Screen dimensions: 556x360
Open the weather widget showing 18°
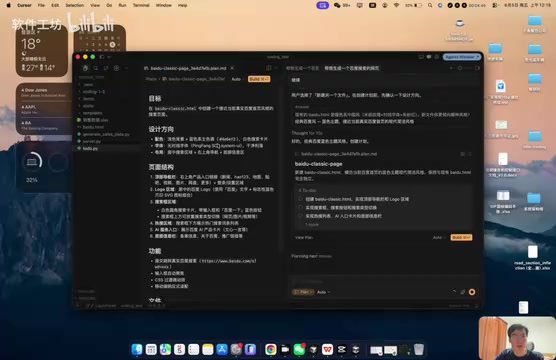pyautogui.click(x=42, y=51)
